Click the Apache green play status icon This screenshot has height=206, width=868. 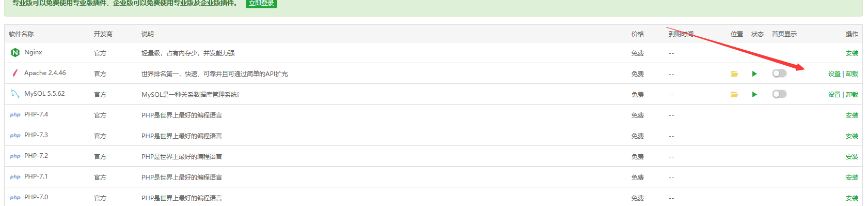point(754,74)
